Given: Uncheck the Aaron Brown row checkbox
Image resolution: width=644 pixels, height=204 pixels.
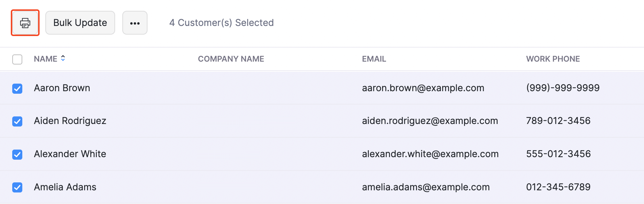Looking at the screenshot, I should 17,88.
